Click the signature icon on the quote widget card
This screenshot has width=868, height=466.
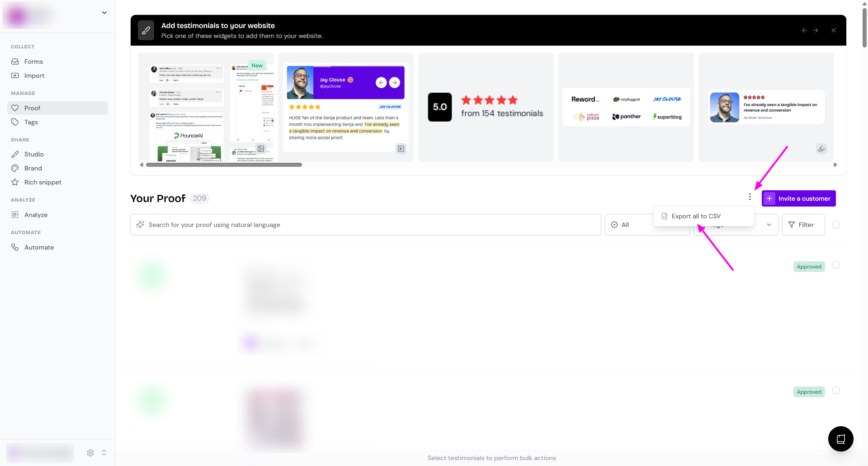tap(821, 149)
